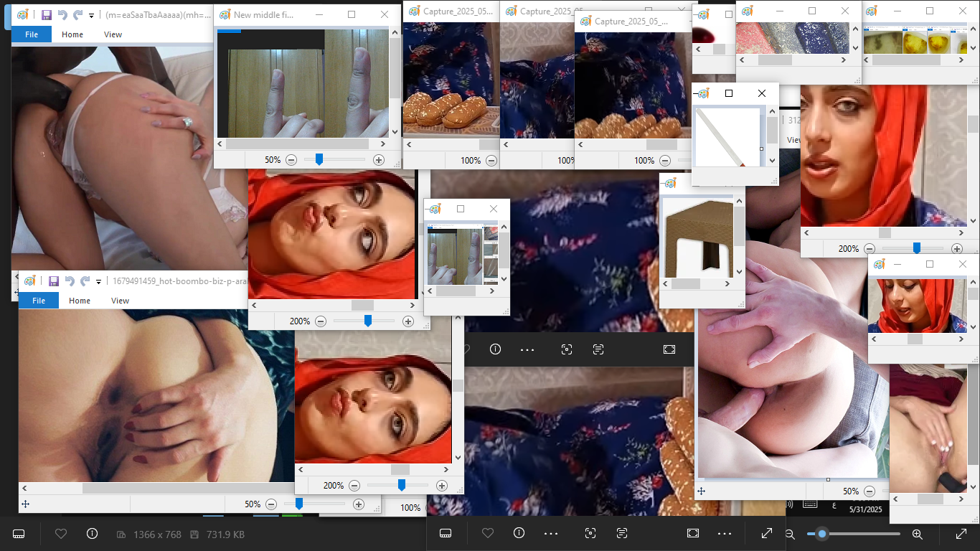Screen dimensions: 980x551
Task: Click Undo in the (m=eaSaaTbaAaaaa) Paint title bar
Action: tap(62, 14)
